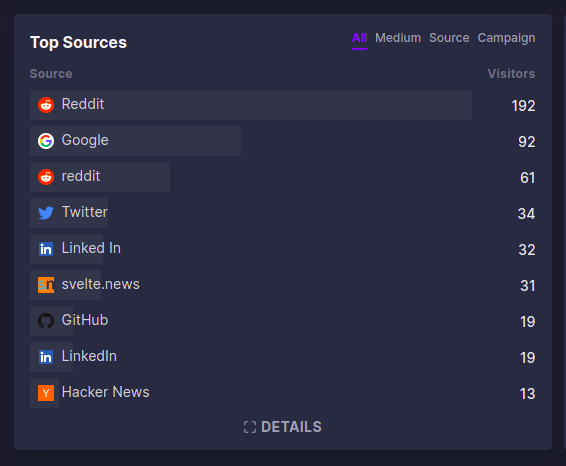This screenshot has height=466, width=566.
Task: Click the GitHub source label
Action: (x=85, y=320)
